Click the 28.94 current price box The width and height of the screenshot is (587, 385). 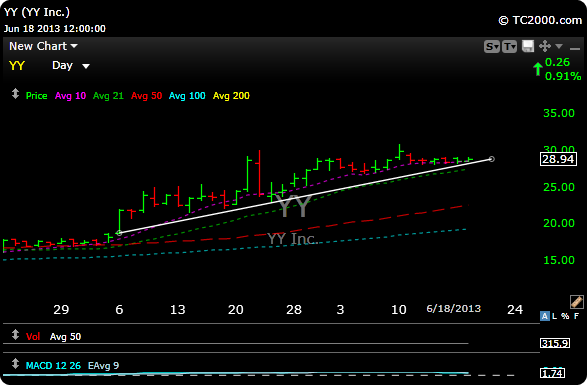[558, 159]
